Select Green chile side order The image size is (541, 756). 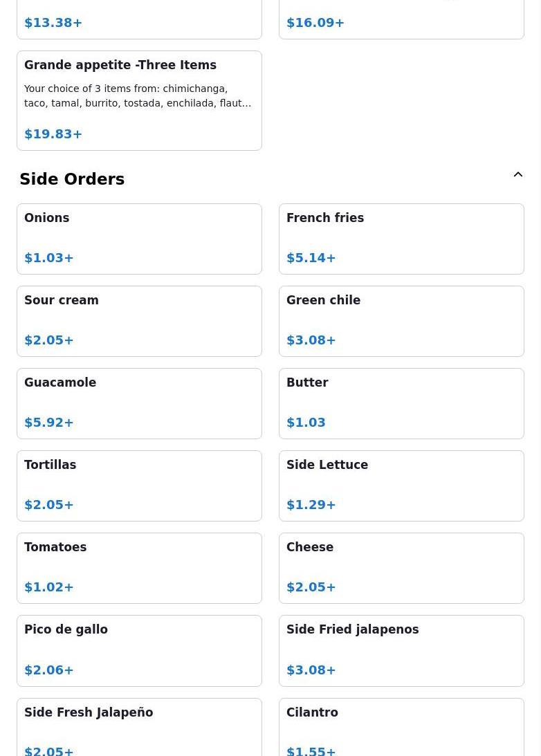[x=401, y=321]
